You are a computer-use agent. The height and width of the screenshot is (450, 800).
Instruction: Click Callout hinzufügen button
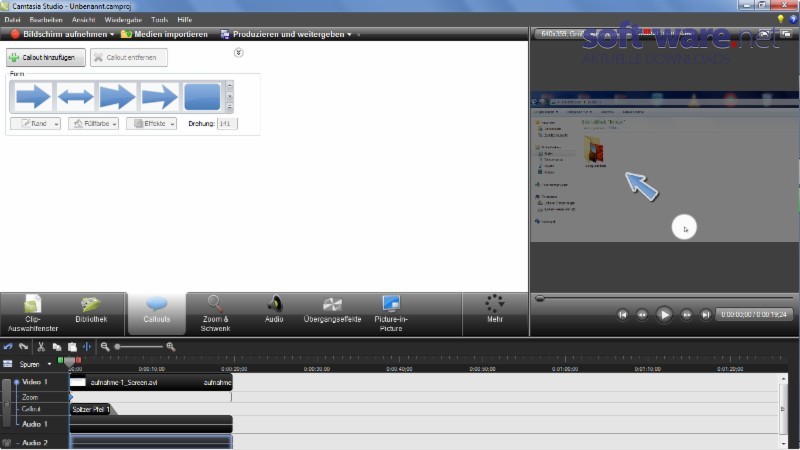click(45, 57)
